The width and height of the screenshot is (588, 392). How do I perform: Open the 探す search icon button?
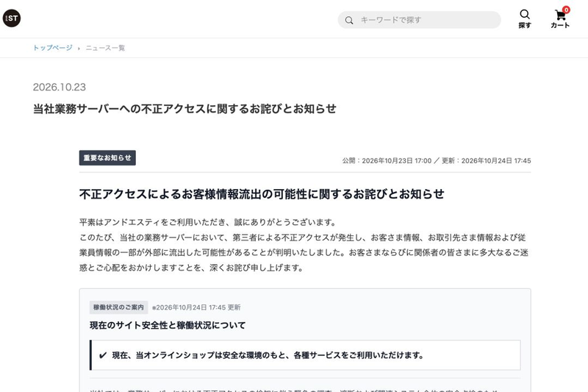click(525, 19)
